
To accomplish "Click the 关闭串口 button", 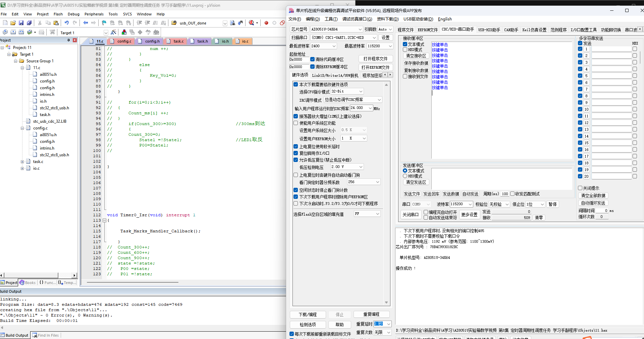I will pyautogui.click(x=411, y=215).
